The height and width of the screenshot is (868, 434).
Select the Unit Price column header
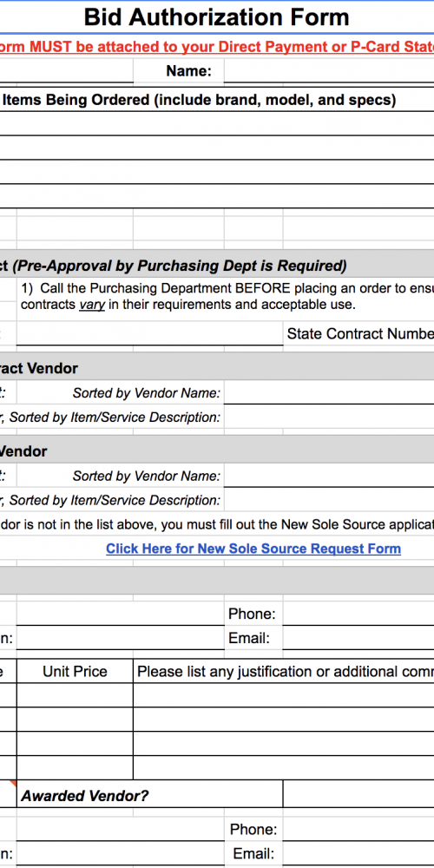click(75, 671)
